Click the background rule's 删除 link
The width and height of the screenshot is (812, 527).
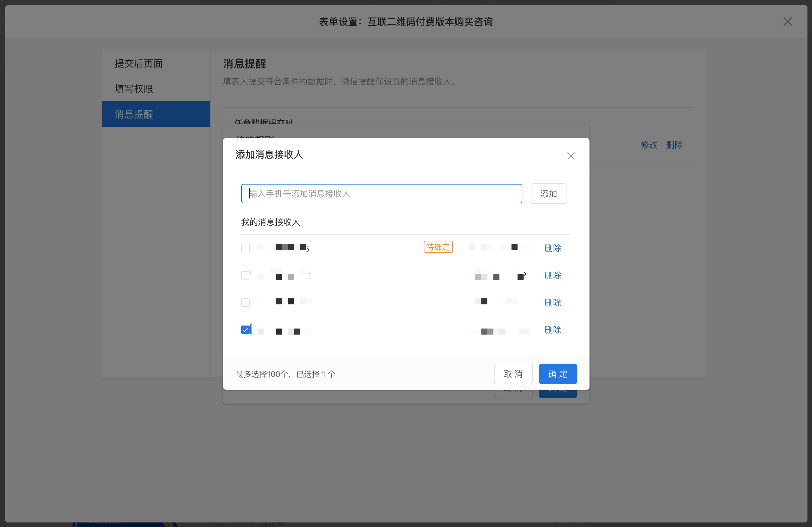(x=674, y=145)
